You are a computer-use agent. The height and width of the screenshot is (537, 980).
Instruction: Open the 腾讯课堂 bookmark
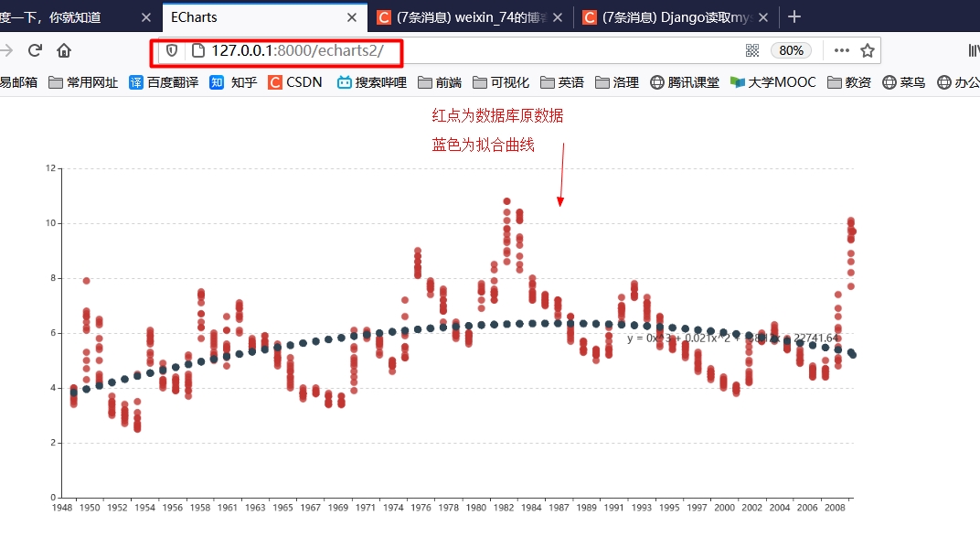coord(685,82)
